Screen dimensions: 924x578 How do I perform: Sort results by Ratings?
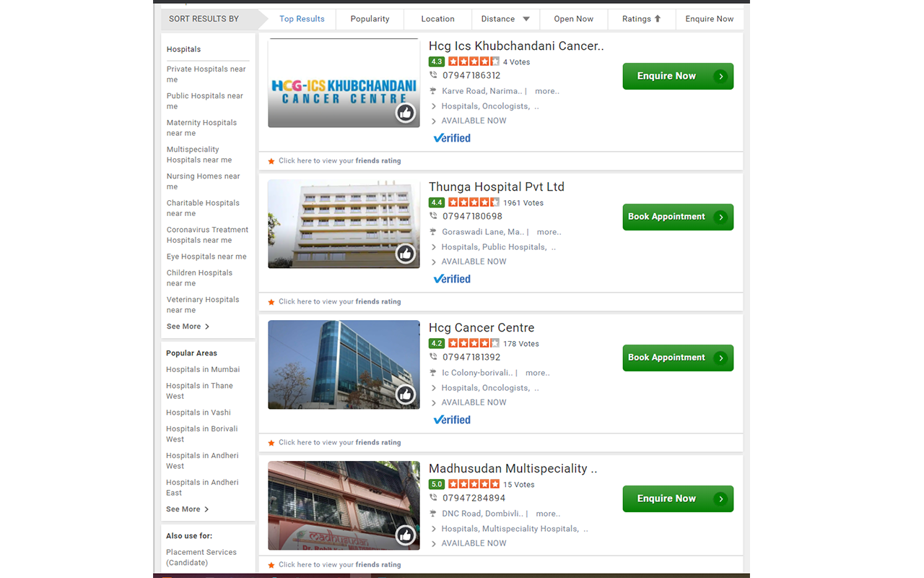[x=641, y=19]
